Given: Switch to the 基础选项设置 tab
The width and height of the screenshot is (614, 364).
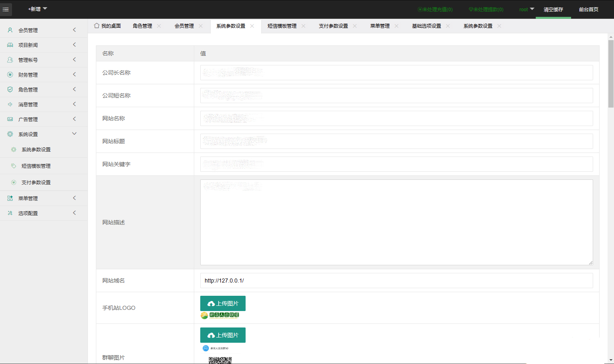Looking at the screenshot, I should tap(426, 26).
